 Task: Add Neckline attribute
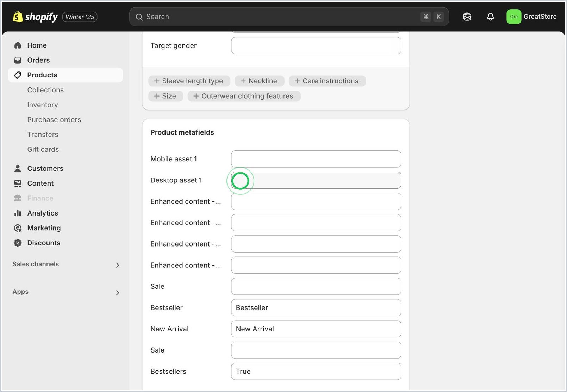tap(259, 81)
